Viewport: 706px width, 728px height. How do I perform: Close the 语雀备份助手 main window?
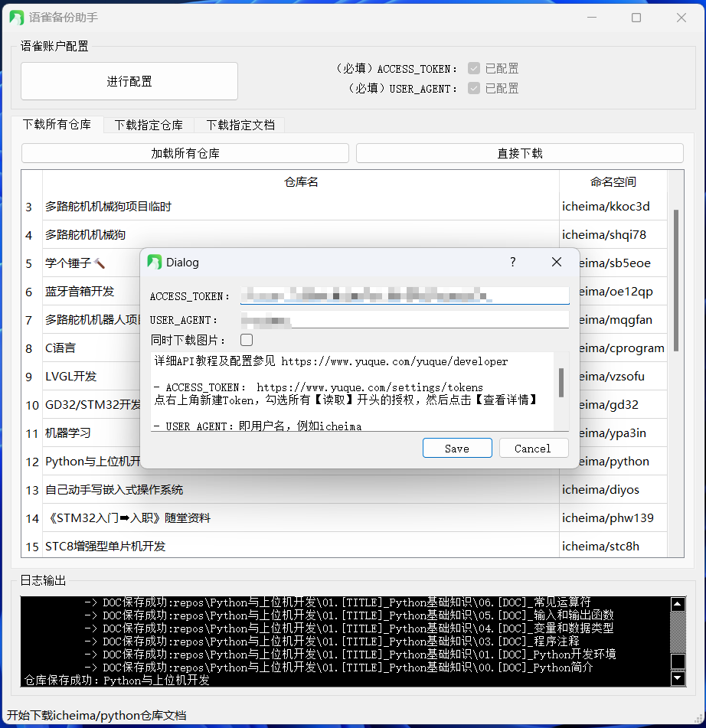coord(681,17)
